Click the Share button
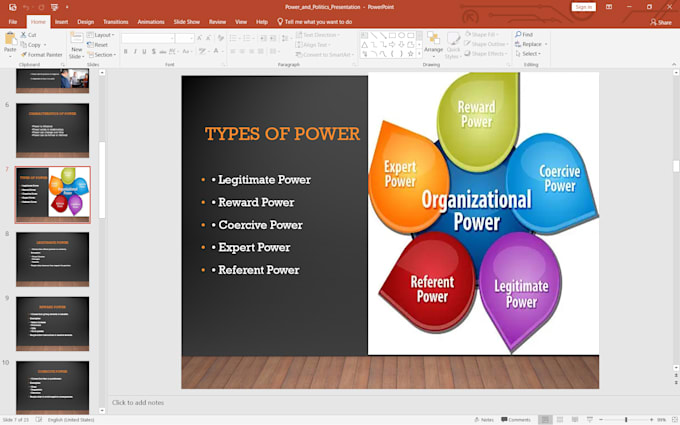This screenshot has height=425, width=680. tap(661, 22)
